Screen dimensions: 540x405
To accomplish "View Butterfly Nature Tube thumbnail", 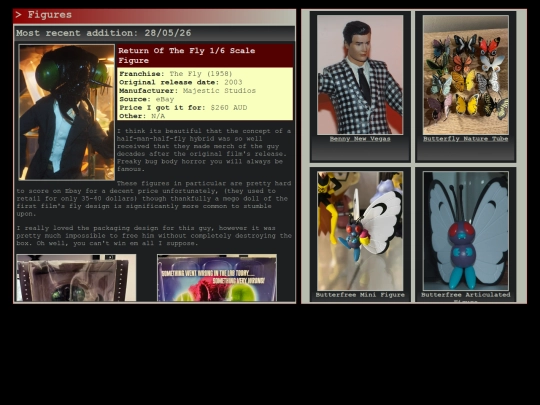I will (466, 75).
